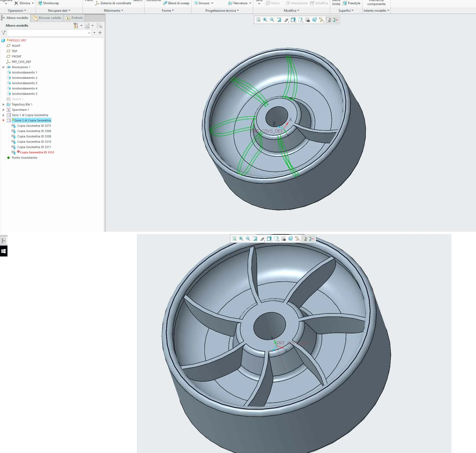Click Zoom In icon in upper view toolbar

point(265,20)
